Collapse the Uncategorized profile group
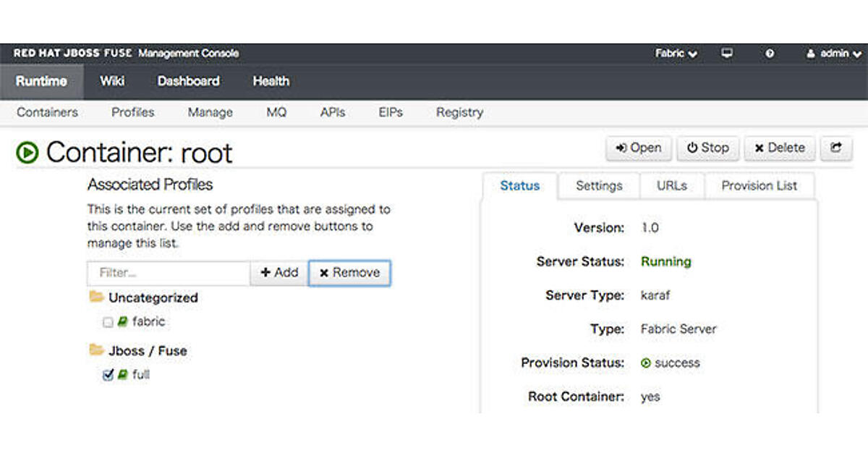 (153, 297)
